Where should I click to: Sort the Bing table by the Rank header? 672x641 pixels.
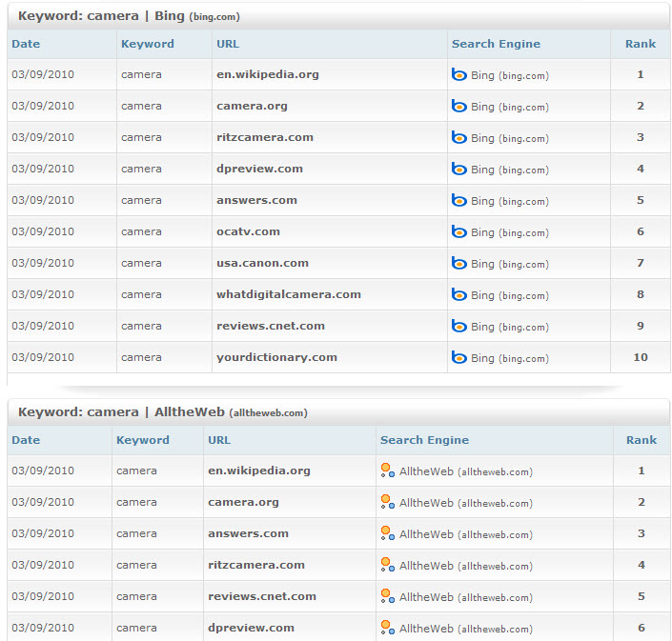click(x=640, y=44)
